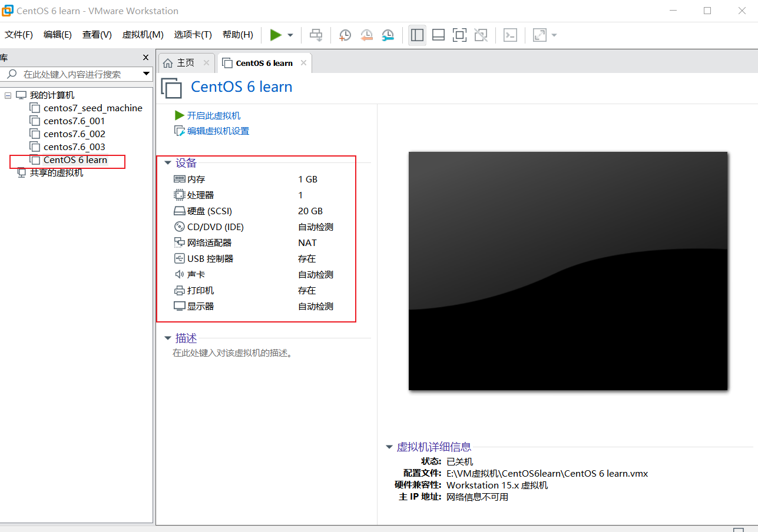Image resolution: width=758 pixels, height=532 pixels.
Task: Click Send Ctrl+Alt+Del toolbar icon
Action: [x=316, y=35]
